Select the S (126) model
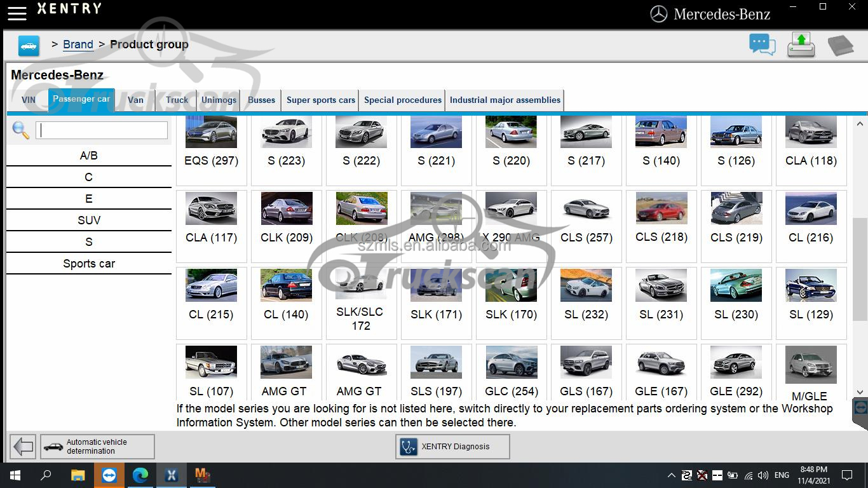The height and width of the screenshot is (488, 868). point(736,150)
